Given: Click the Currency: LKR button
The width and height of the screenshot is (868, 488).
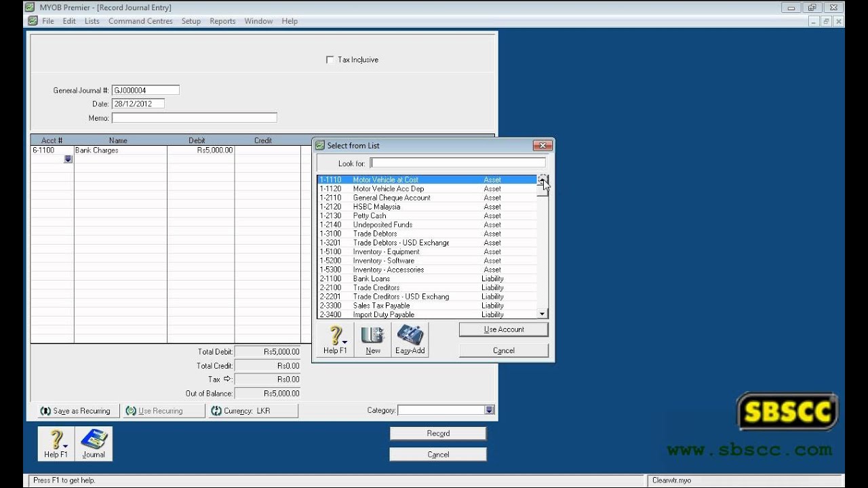Looking at the screenshot, I should click(252, 411).
